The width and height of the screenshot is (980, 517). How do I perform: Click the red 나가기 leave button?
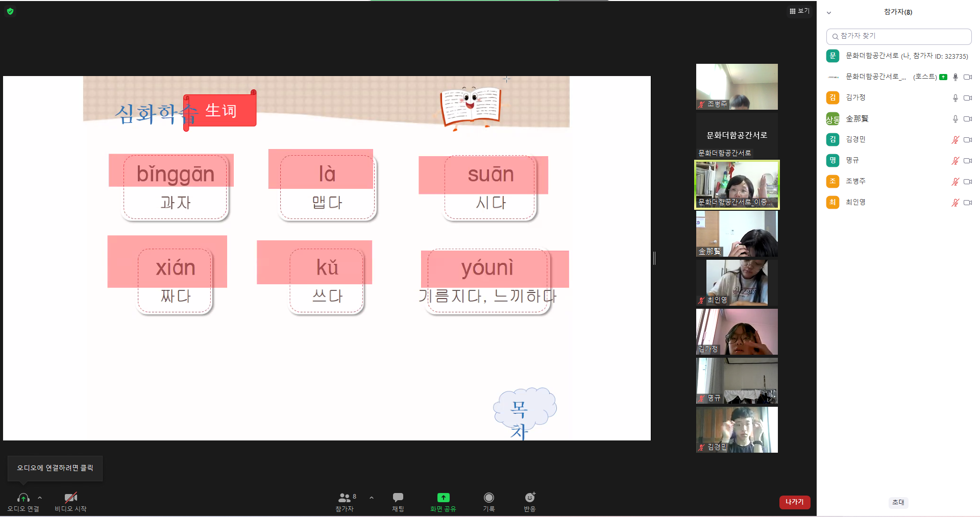pyautogui.click(x=794, y=502)
